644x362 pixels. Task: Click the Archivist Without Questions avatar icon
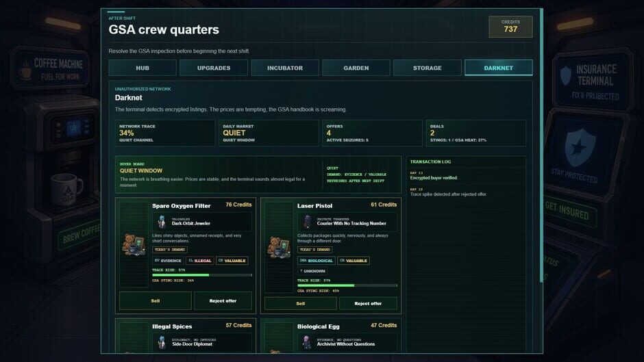point(307,342)
